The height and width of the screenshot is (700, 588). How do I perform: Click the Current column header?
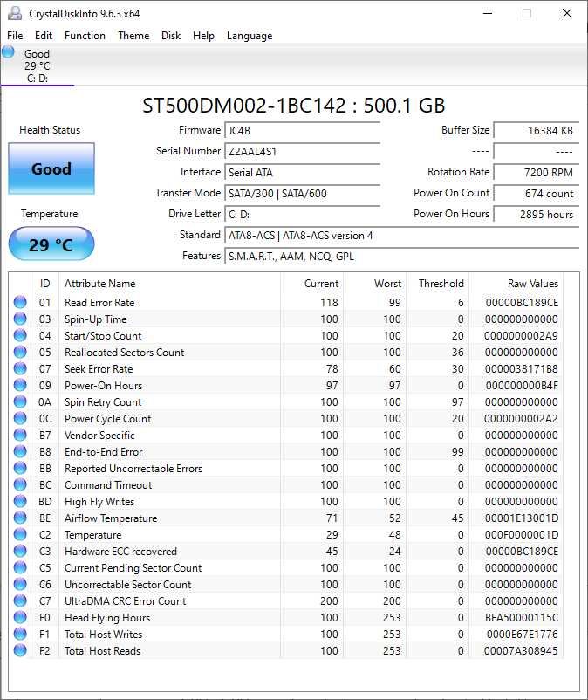[x=311, y=284]
